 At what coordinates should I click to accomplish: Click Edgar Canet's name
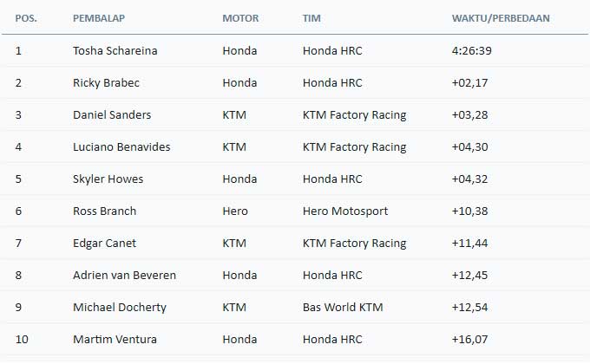pos(104,244)
